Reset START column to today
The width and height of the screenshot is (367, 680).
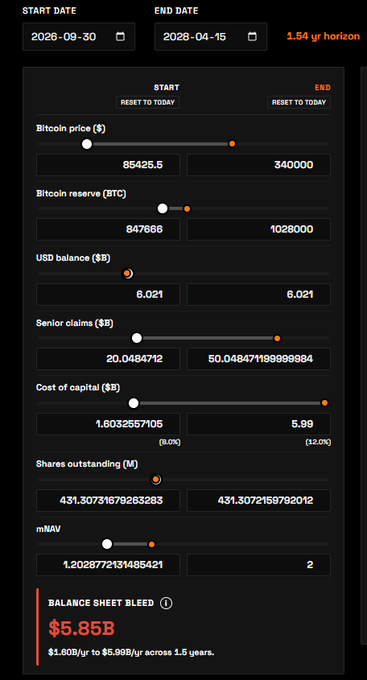[x=147, y=102]
